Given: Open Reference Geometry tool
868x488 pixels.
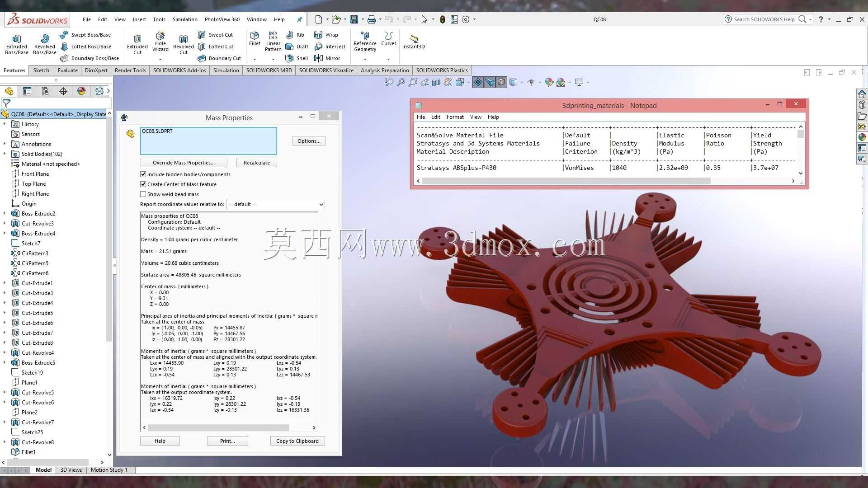Looking at the screenshot, I should coord(365,42).
